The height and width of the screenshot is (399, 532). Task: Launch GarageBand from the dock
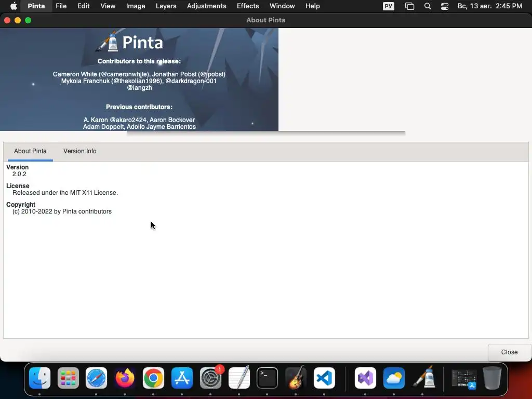tap(296, 378)
